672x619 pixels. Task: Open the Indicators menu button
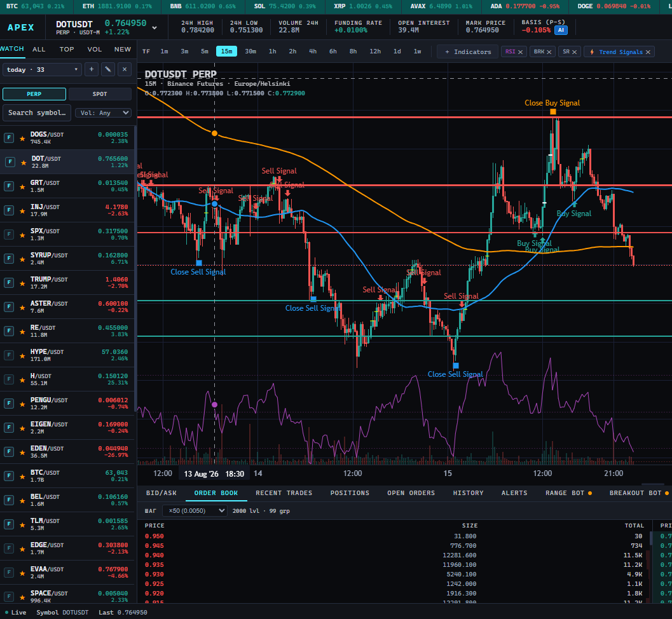(467, 52)
